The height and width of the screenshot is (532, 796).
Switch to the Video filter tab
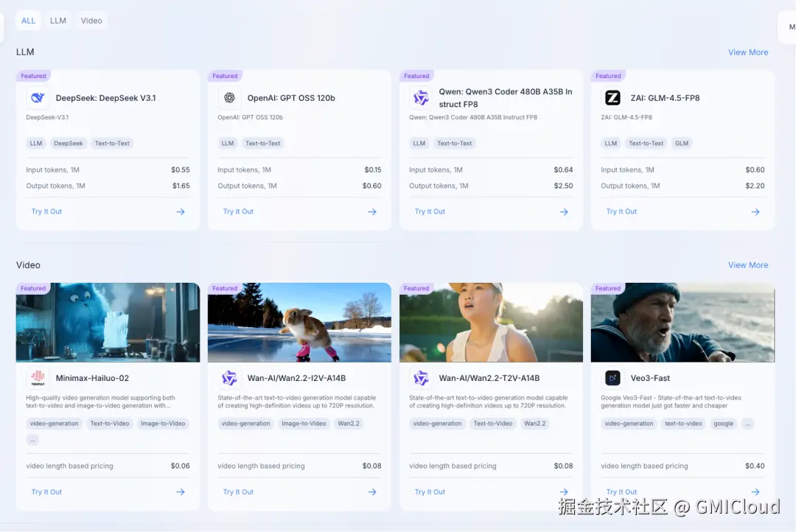point(91,21)
